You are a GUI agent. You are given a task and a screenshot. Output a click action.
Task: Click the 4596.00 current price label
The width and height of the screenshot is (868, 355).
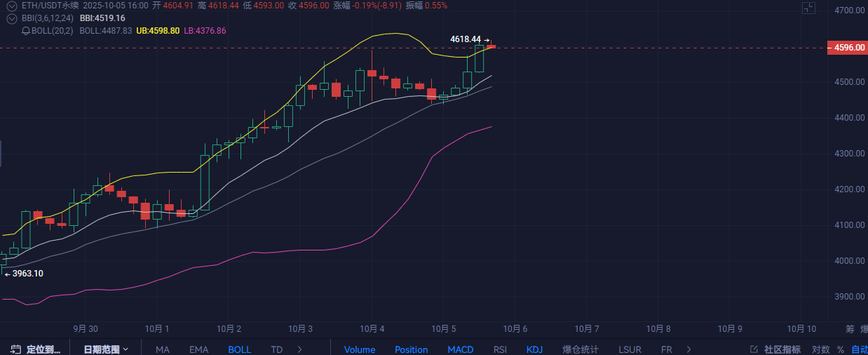tap(846, 48)
